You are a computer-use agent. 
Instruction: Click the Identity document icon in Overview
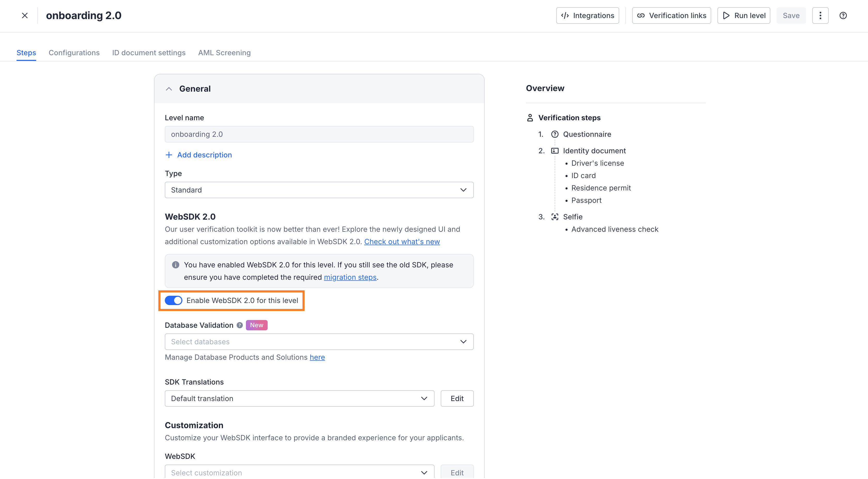tap(555, 151)
